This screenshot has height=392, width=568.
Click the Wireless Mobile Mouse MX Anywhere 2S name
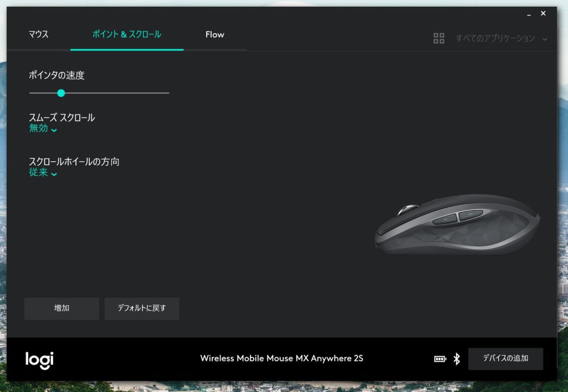pos(281,358)
